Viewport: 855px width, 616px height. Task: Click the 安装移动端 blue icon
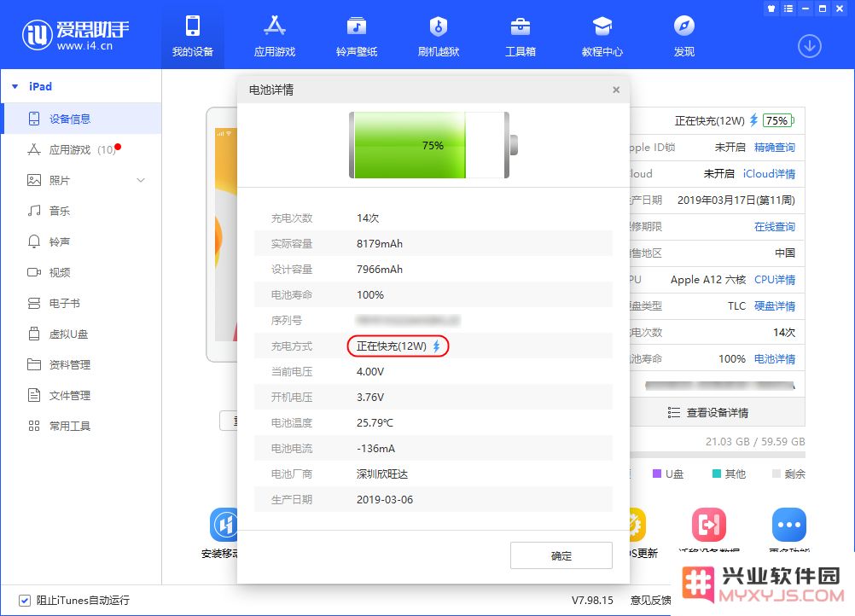tap(224, 525)
